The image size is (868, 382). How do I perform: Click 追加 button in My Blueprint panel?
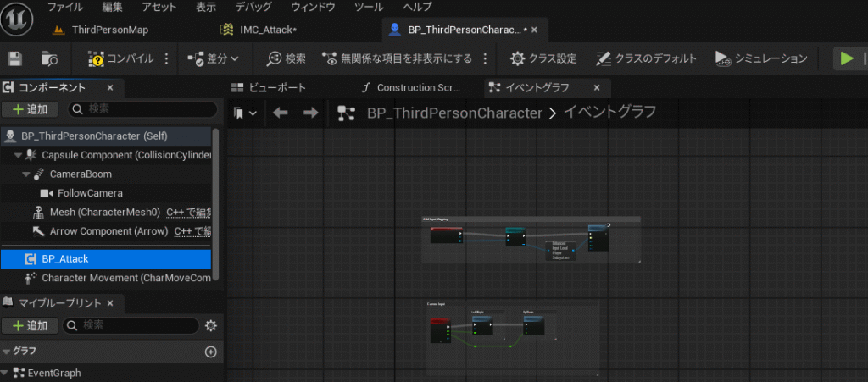30,325
